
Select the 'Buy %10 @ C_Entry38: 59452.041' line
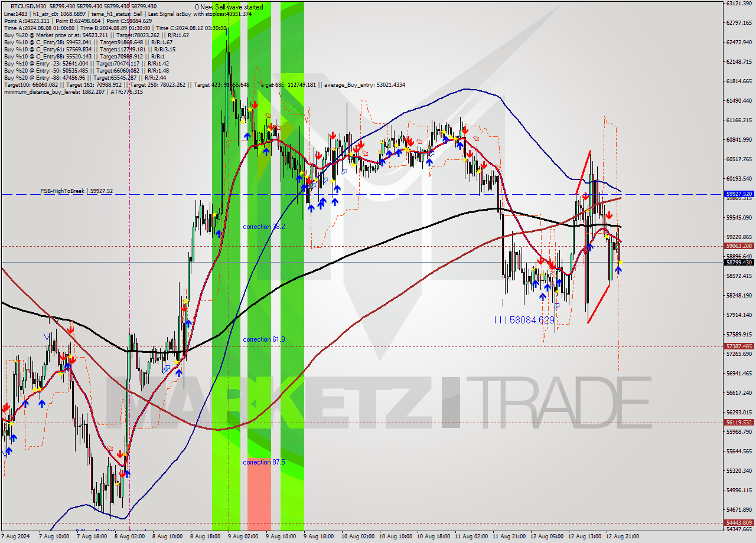tap(88, 42)
